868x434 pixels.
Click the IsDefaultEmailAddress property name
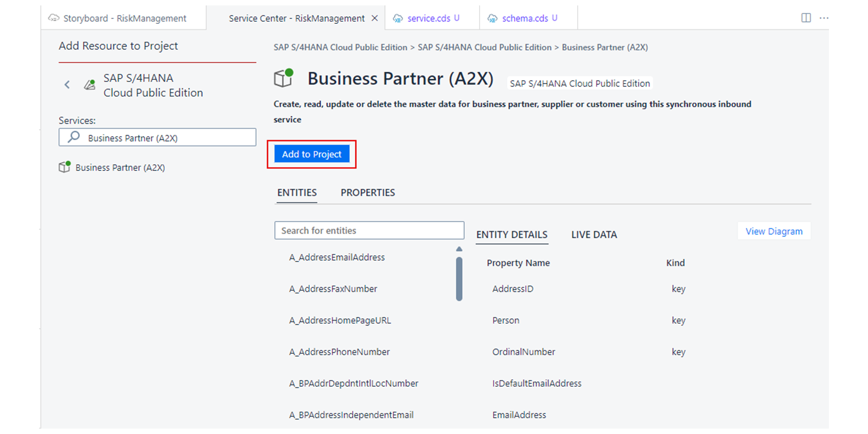click(537, 383)
